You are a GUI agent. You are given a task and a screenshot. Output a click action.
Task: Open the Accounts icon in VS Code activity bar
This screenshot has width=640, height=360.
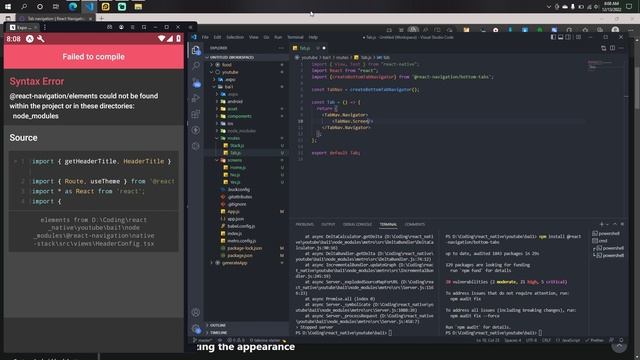tap(196, 313)
